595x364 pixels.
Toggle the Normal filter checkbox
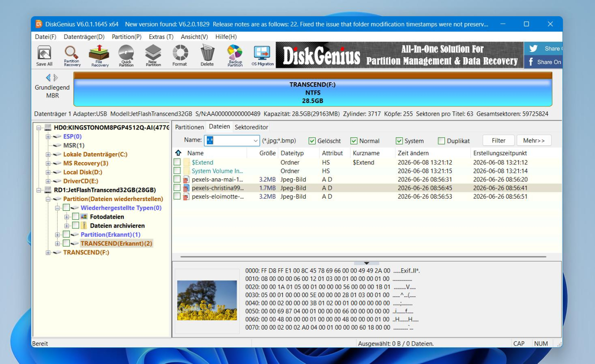tap(354, 141)
